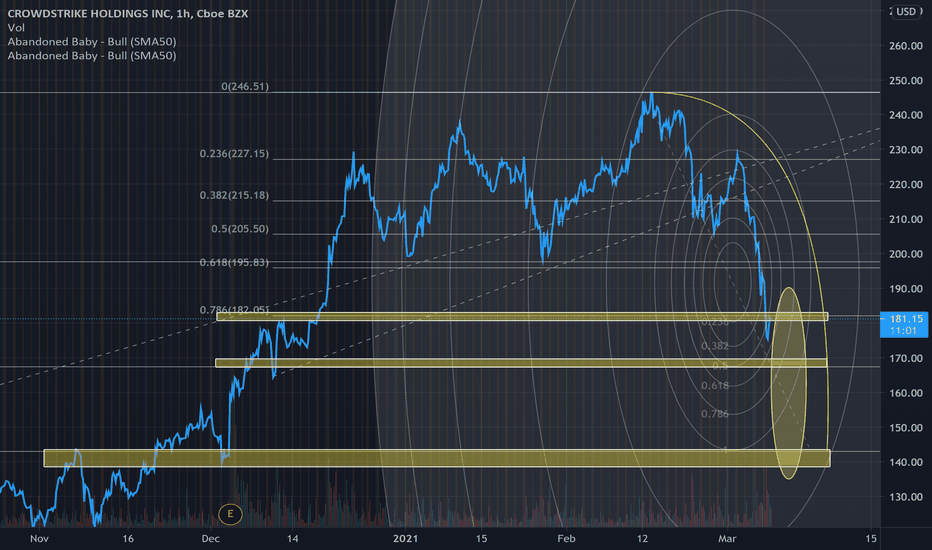This screenshot has height=550, width=932.
Task: Click the 0.786 Fib circle label
Action: click(714, 414)
